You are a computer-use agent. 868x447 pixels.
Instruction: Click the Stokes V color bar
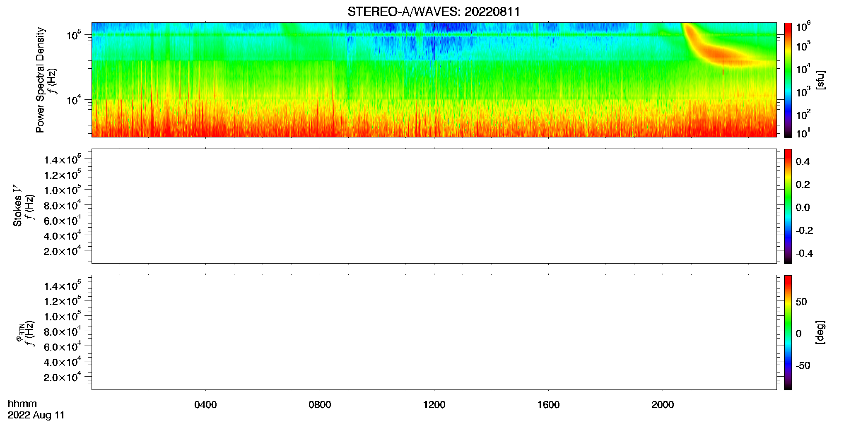(788, 206)
